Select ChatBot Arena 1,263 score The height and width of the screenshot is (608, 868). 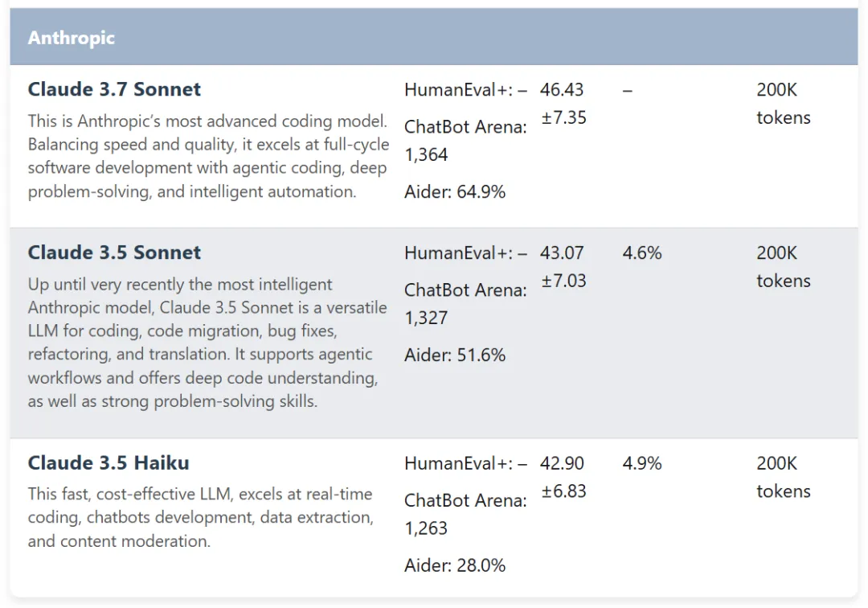[465, 514]
